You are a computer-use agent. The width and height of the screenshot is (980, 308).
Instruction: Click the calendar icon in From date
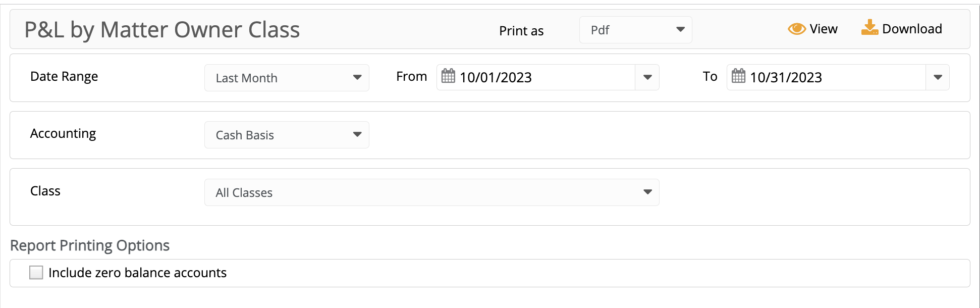point(448,76)
